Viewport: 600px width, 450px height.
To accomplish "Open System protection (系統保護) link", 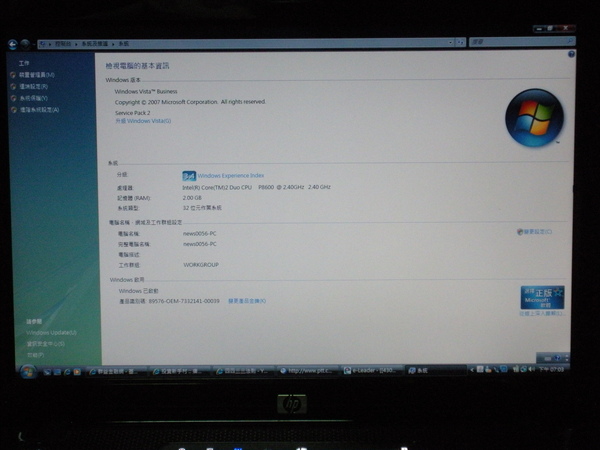I will click(x=34, y=98).
